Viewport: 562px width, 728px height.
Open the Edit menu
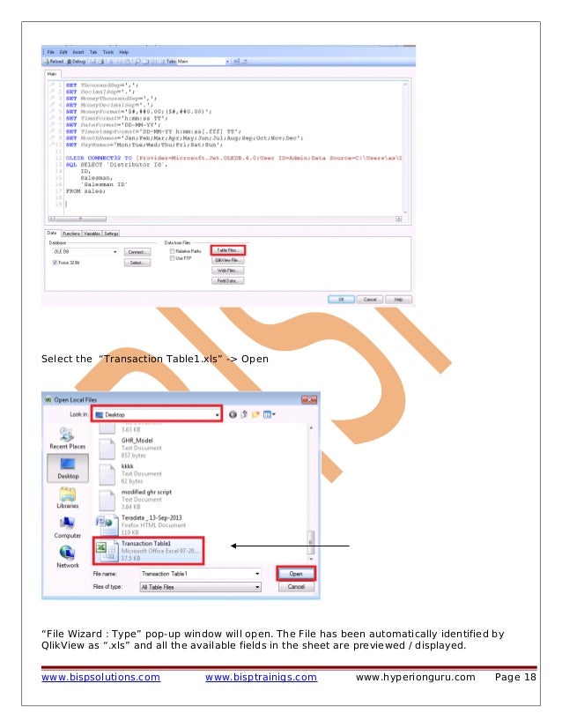(x=63, y=52)
